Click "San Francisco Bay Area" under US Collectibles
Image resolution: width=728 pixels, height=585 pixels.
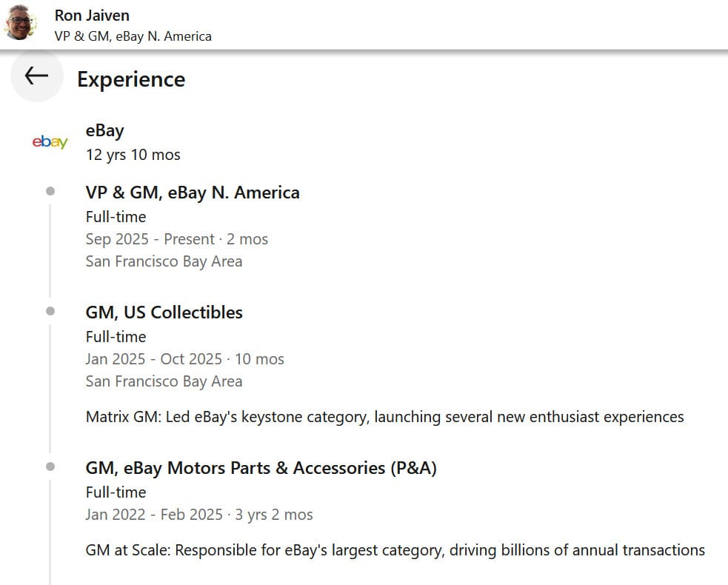(164, 381)
